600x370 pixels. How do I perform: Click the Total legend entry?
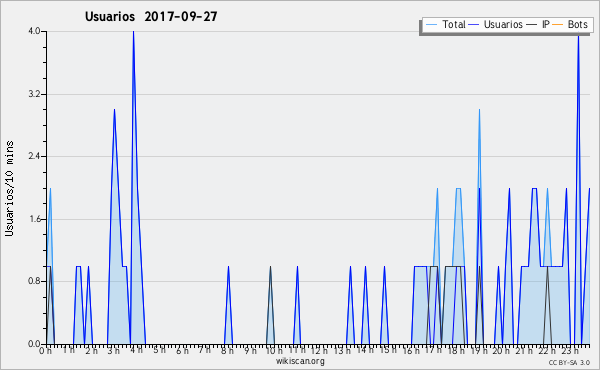446,24
